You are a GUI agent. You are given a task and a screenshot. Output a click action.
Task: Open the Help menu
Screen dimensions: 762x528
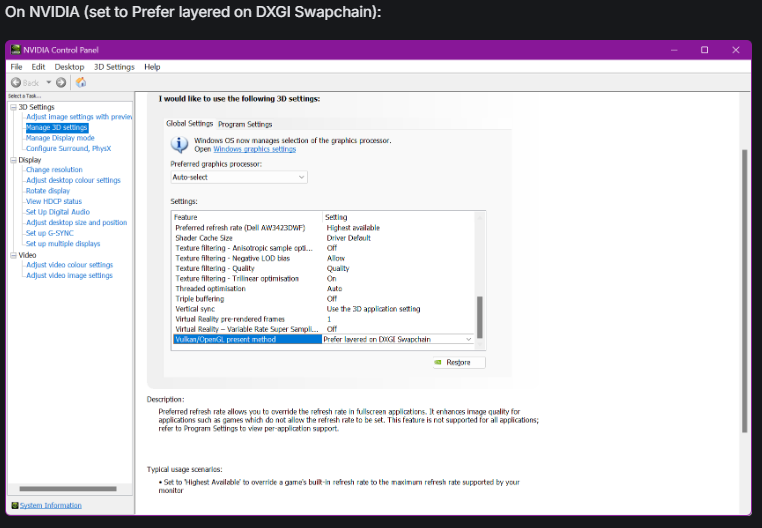(152, 67)
